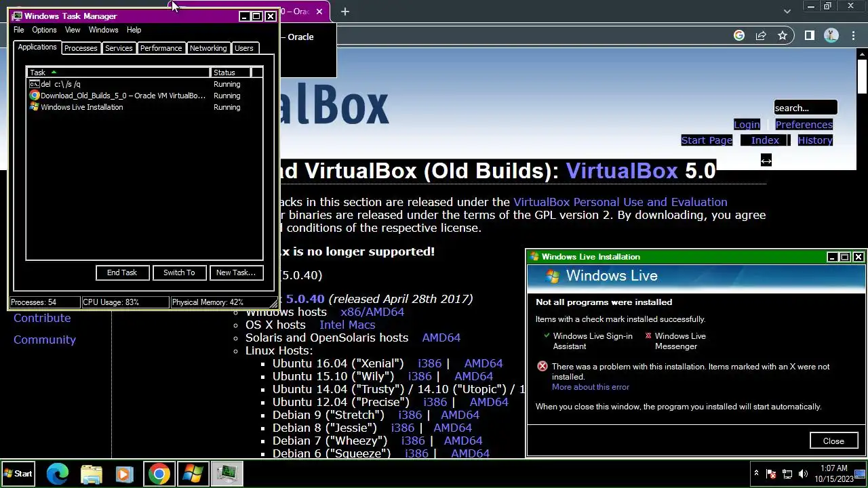Download Debian 9 Stretch AMD64
The image size is (868, 488).
(460, 415)
